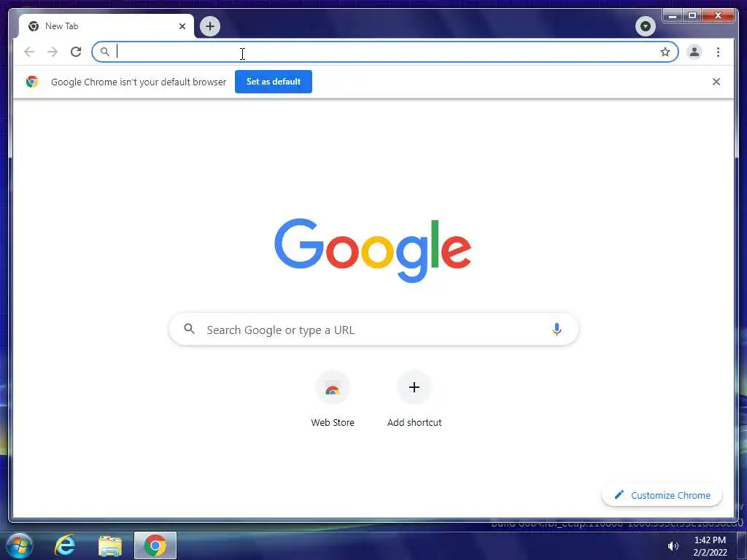Start voice search with the microphone icon
The height and width of the screenshot is (560, 747).
pyautogui.click(x=557, y=330)
